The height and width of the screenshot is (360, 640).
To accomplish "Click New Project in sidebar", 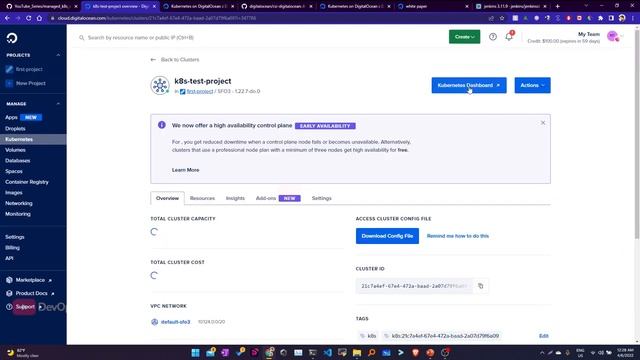I will 31,83.
